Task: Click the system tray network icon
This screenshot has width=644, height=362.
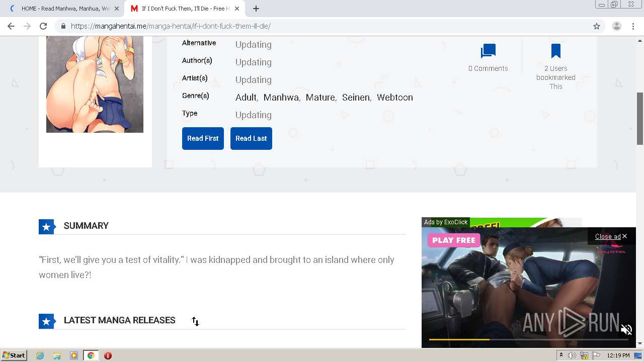Action: point(584,355)
